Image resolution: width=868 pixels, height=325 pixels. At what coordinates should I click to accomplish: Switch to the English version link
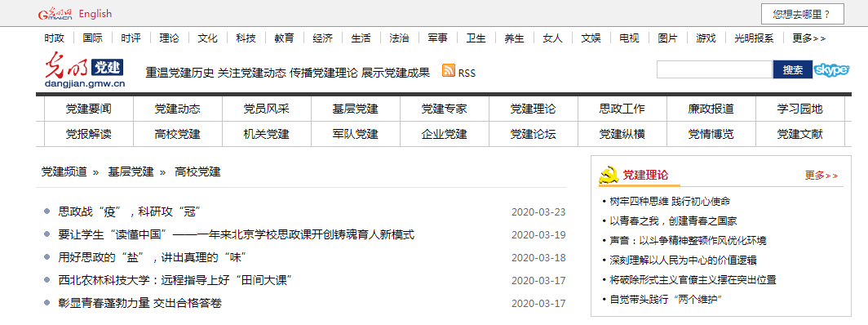pyautogui.click(x=95, y=14)
